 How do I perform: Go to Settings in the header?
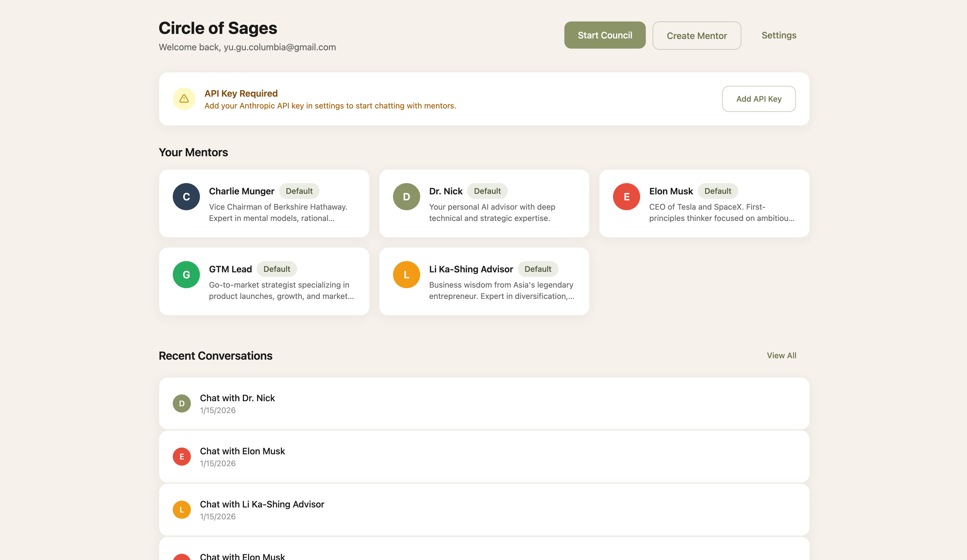pos(779,35)
